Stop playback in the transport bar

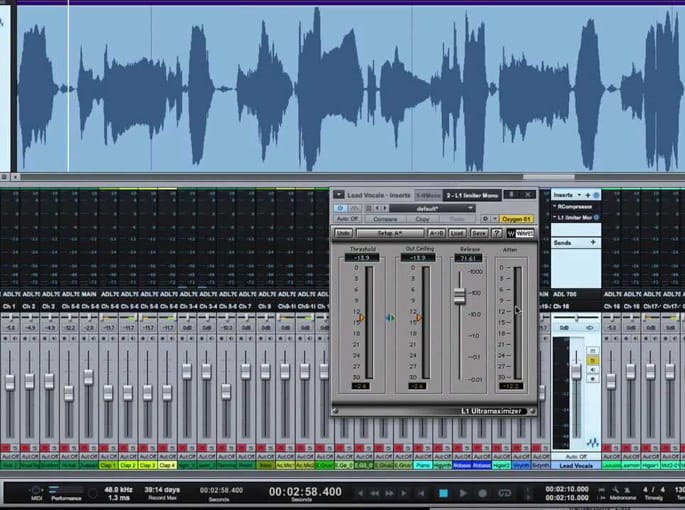443,493
